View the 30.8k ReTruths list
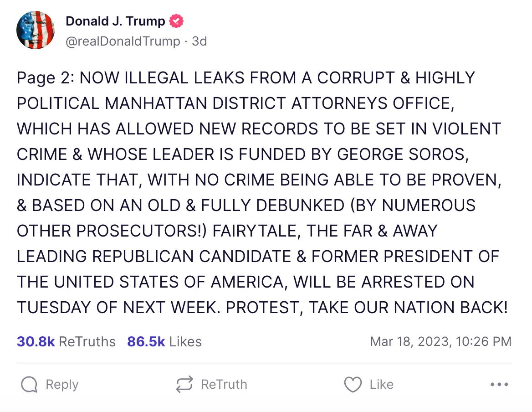The height and width of the screenshot is (412, 532). (66, 341)
